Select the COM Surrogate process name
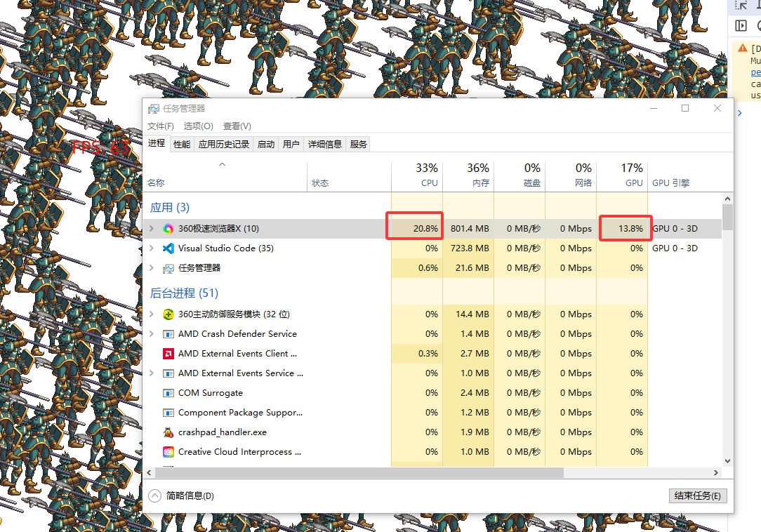The height and width of the screenshot is (532, 761). [x=210, y=393]
